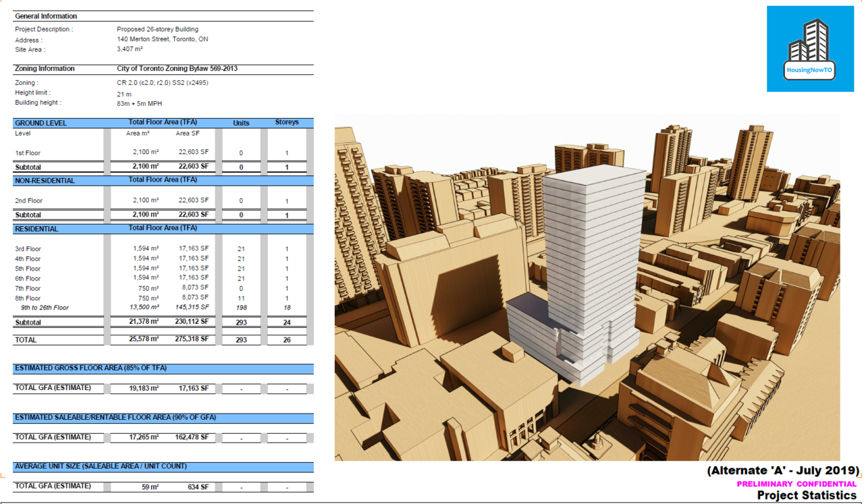Select the NON-RESIDENTIAL section header
Screen dimensions: 864x504
45,181
